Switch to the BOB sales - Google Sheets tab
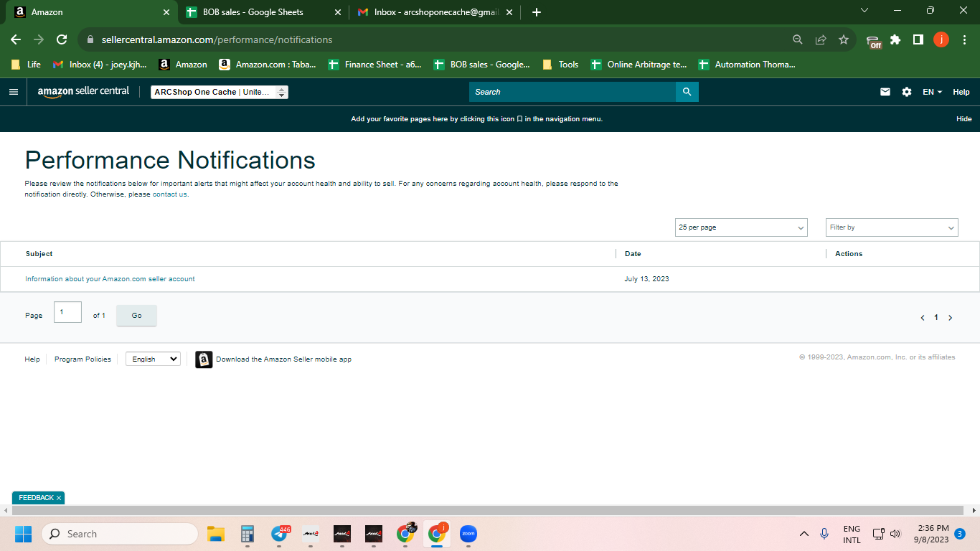The image size is (980, 551). point(263,12)
